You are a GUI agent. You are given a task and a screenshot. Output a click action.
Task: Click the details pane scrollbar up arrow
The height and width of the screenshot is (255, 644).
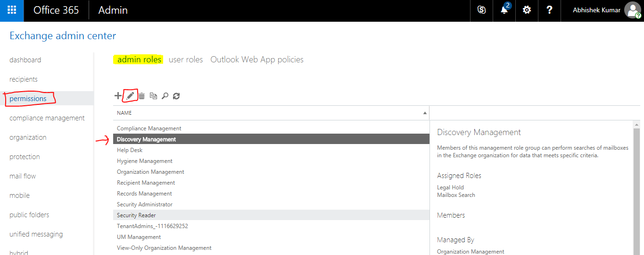(x=636, y=125)
